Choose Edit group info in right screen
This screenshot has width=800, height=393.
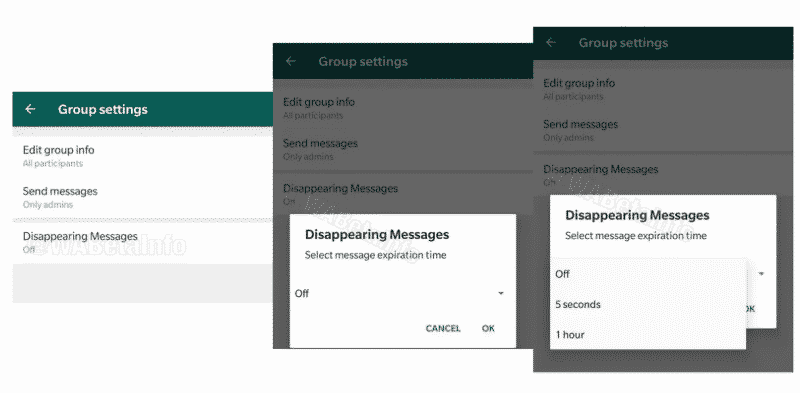(663, 89)
